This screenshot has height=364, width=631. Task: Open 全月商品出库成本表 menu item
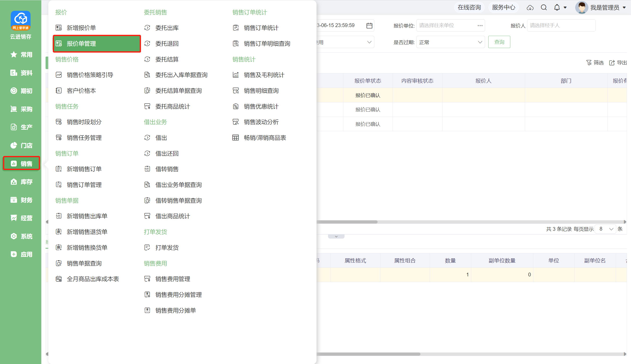click(93, 279)
